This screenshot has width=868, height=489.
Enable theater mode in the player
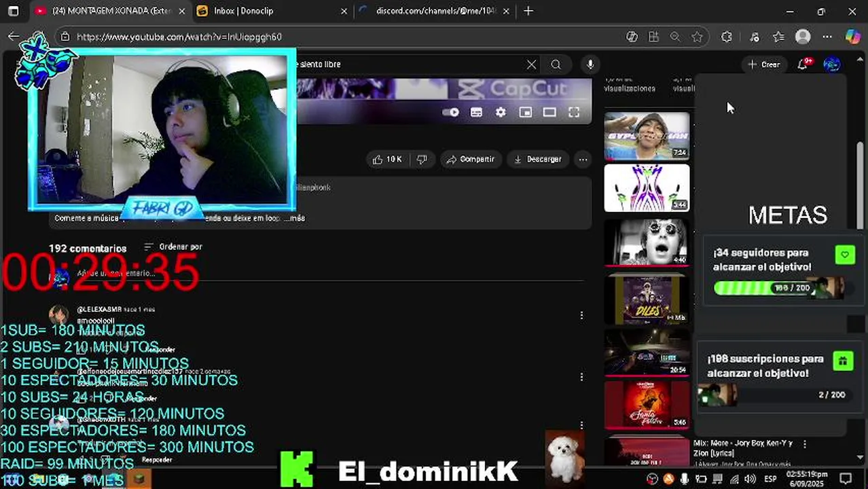(549, 113)
